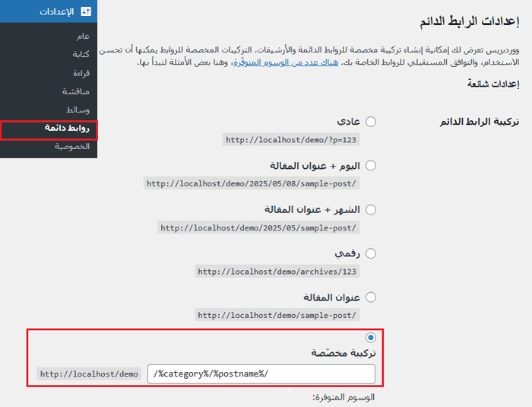The width and height of the screenshot is (532, 407).
Task: Open the الإعدادات menu header
Action: [49, 11]
